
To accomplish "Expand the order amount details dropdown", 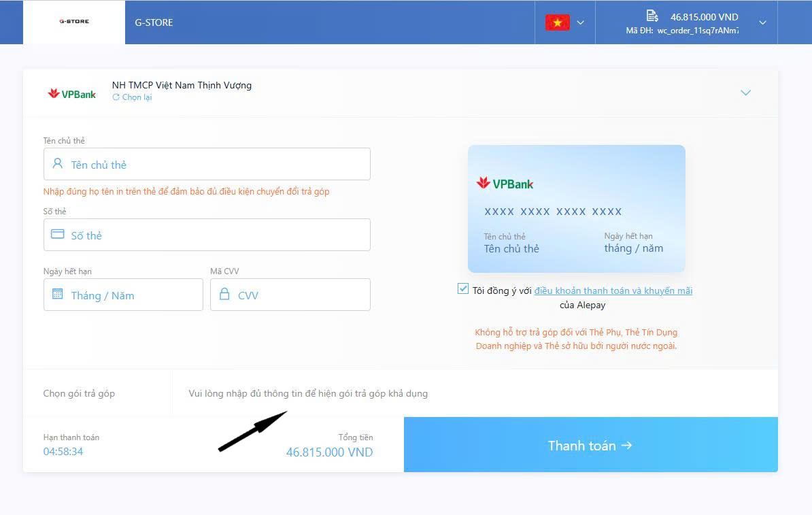I will coord(762,22).
